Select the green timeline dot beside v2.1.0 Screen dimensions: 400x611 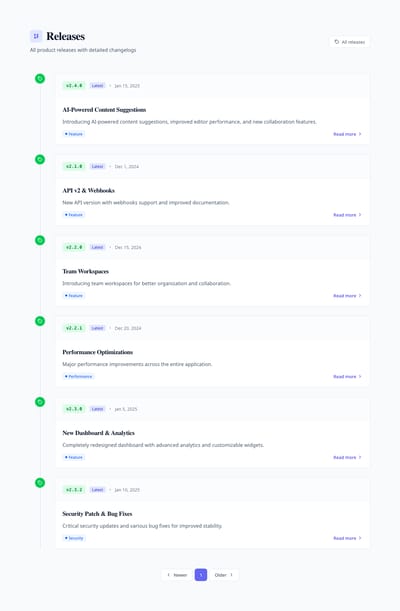40,159
